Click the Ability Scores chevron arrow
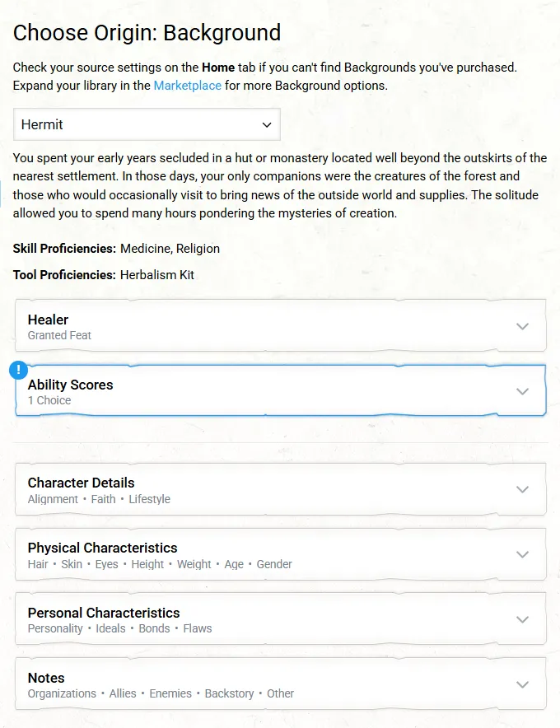 [522, 391]
